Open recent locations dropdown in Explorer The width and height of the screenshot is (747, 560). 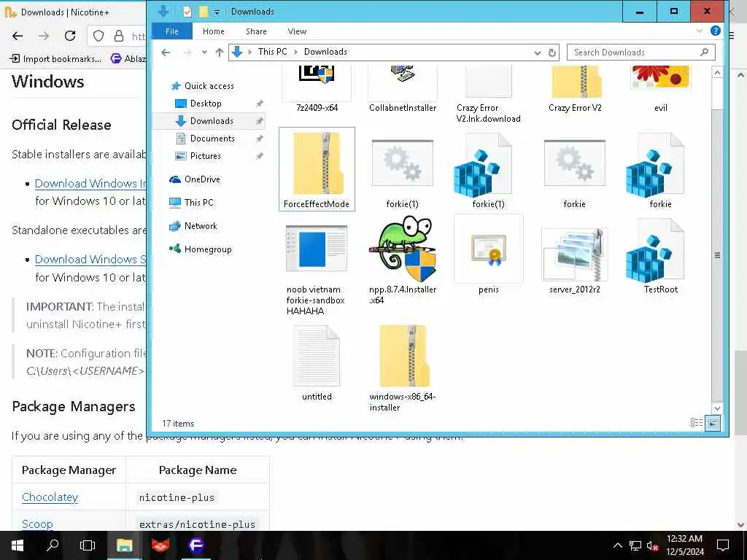204,52
